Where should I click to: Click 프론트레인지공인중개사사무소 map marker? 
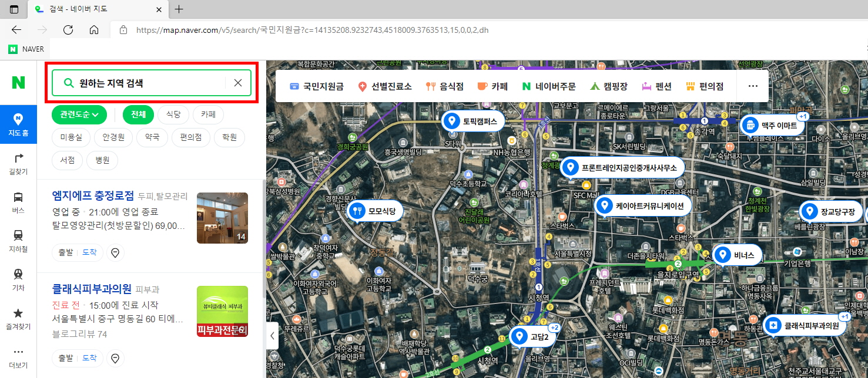pyautogui.click(x=622, y=168)
